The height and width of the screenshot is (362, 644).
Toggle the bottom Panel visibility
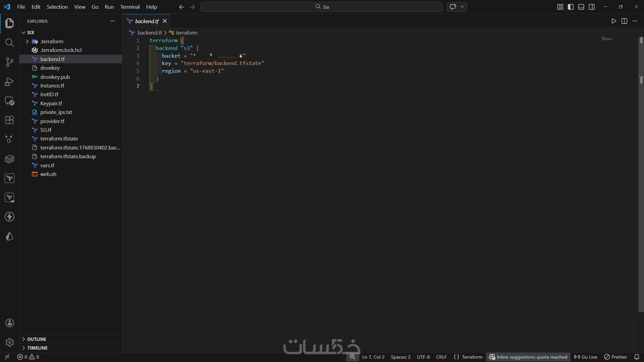click(581, 7)
